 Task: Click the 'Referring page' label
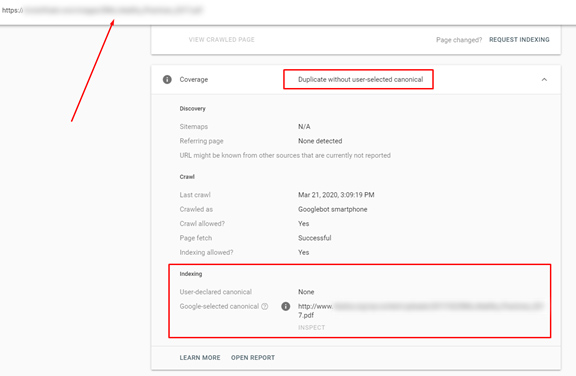coord(201,141)
